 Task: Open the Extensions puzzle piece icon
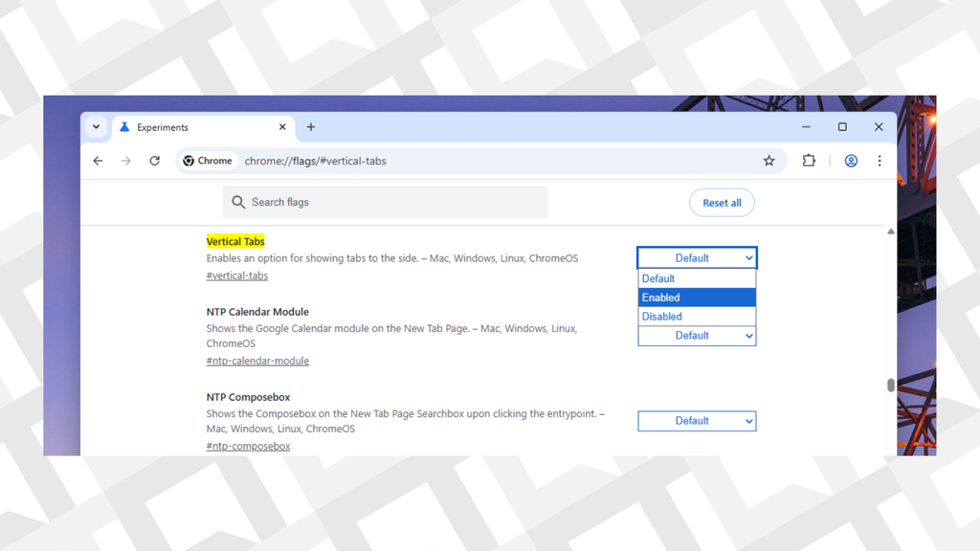[x=809, y=161]
